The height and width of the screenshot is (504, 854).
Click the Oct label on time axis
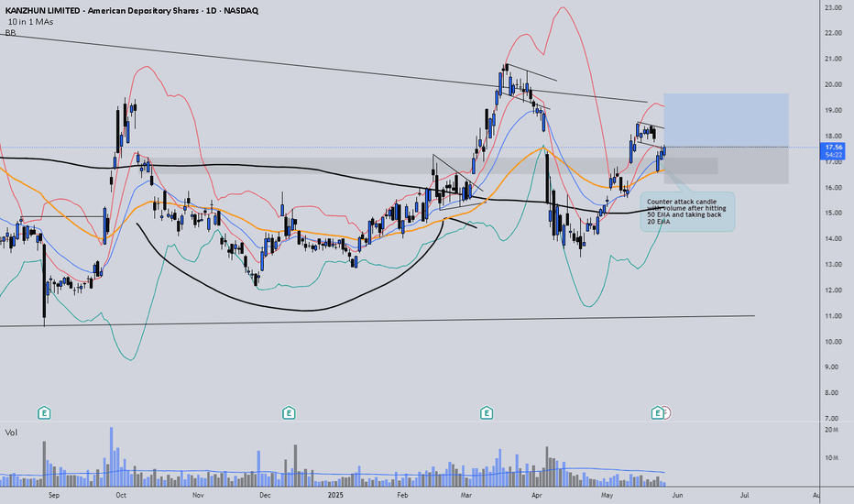coord(121,495)
